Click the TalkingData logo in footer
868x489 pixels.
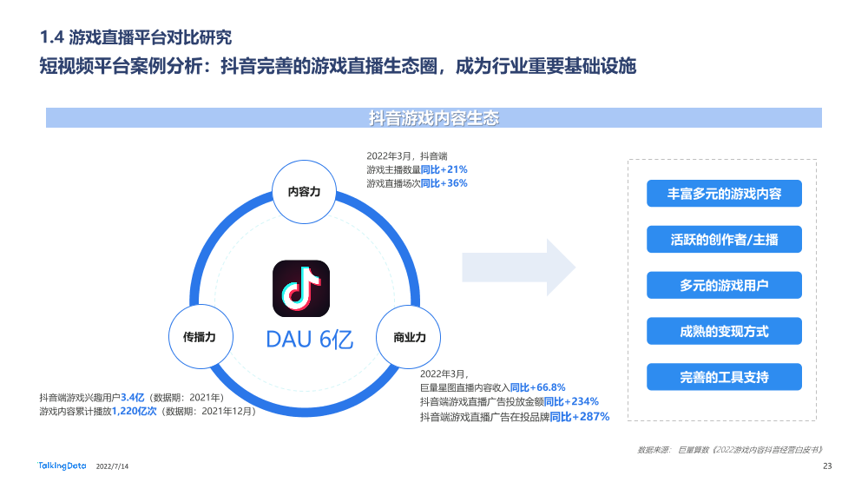tap(62, 466)
